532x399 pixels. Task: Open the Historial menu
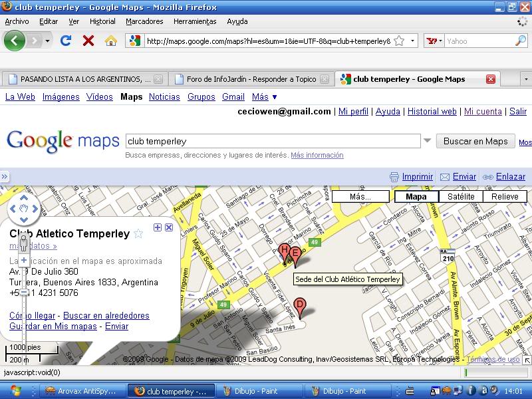(x=102, y=21)
